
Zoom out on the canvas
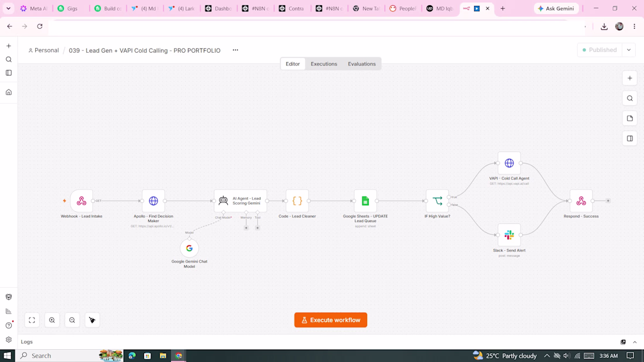[x=72, y=320]
